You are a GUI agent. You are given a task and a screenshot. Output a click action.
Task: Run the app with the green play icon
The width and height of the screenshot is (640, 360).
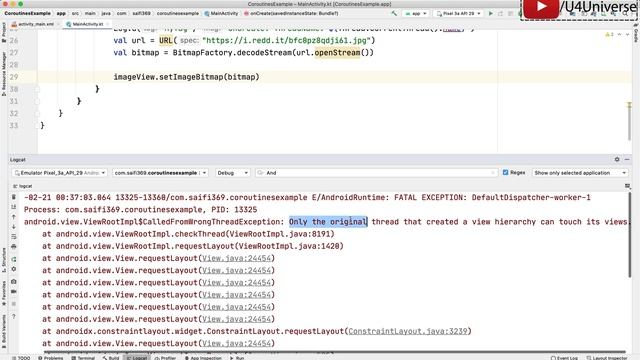click(491, 13)
